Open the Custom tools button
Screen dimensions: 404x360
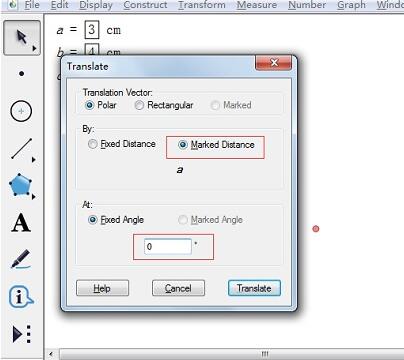click(x=22, y=334)
